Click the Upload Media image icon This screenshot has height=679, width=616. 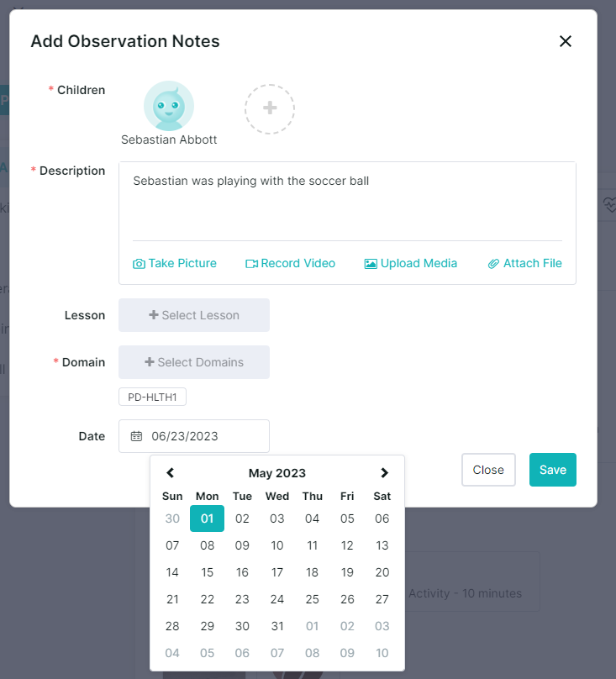click(x=371, y=264)
